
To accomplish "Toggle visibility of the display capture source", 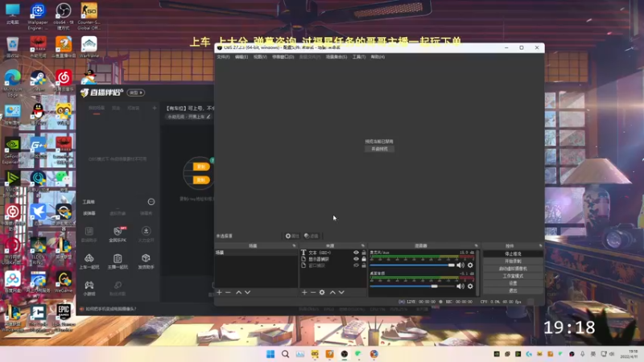I will [x=356, y=259].
